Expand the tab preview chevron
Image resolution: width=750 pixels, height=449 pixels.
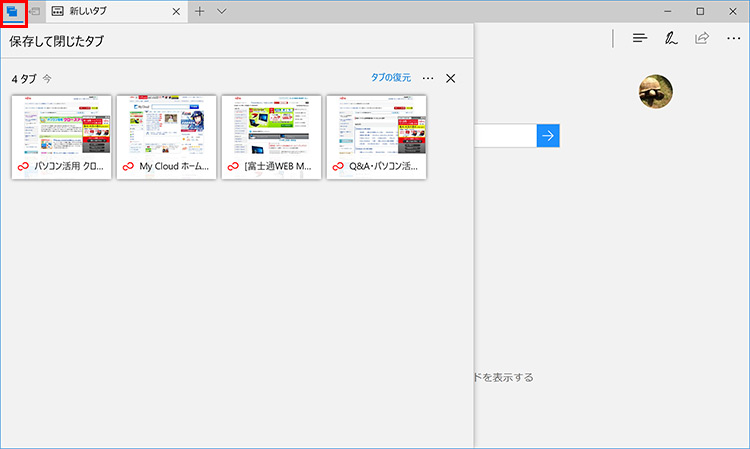221,11
